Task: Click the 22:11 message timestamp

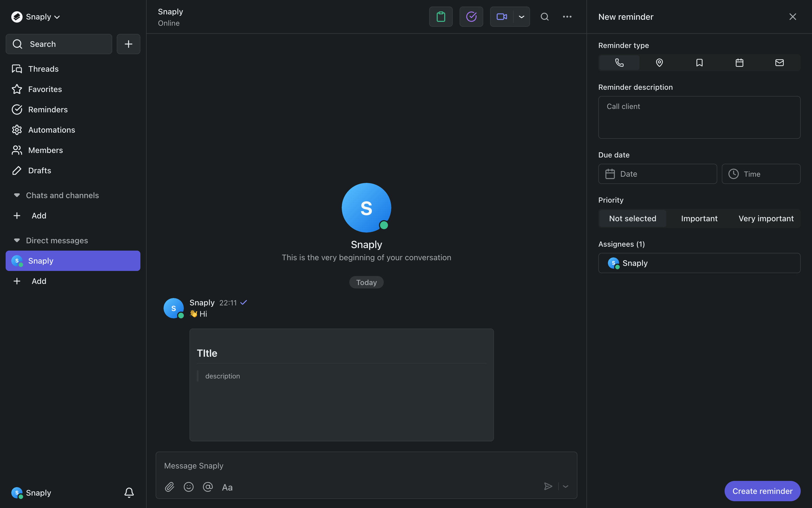Action: point(228,303)
